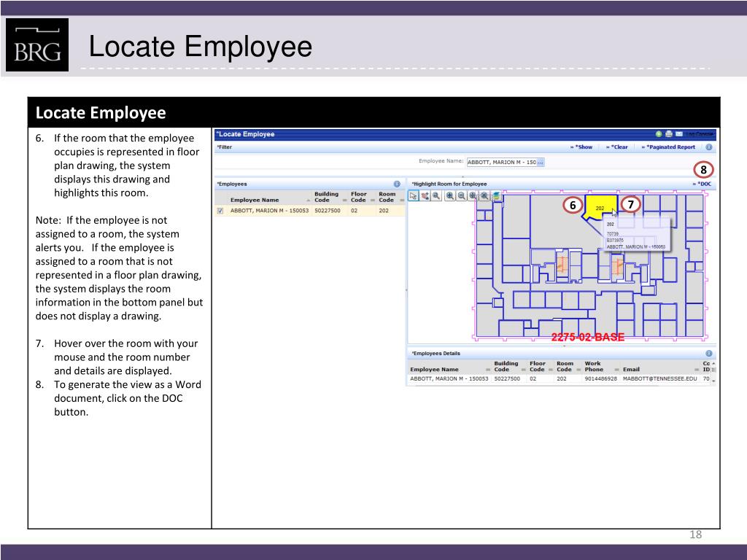Open the Employee Name lookup ellipsis button
Viewport: 747px width, 560px height.
click(x=541, y=163)
